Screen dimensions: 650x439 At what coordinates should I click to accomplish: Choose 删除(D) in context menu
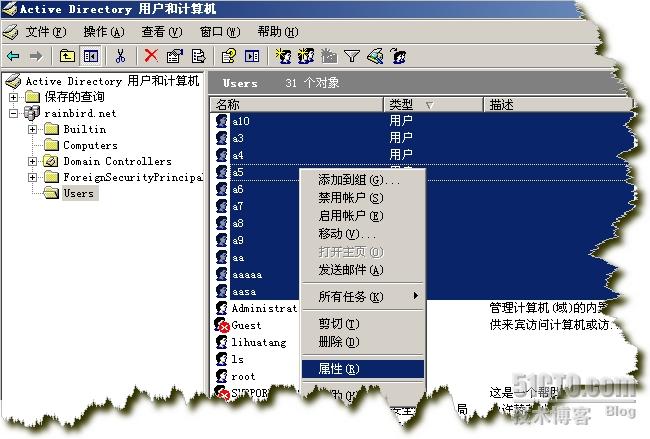point(363,342)
